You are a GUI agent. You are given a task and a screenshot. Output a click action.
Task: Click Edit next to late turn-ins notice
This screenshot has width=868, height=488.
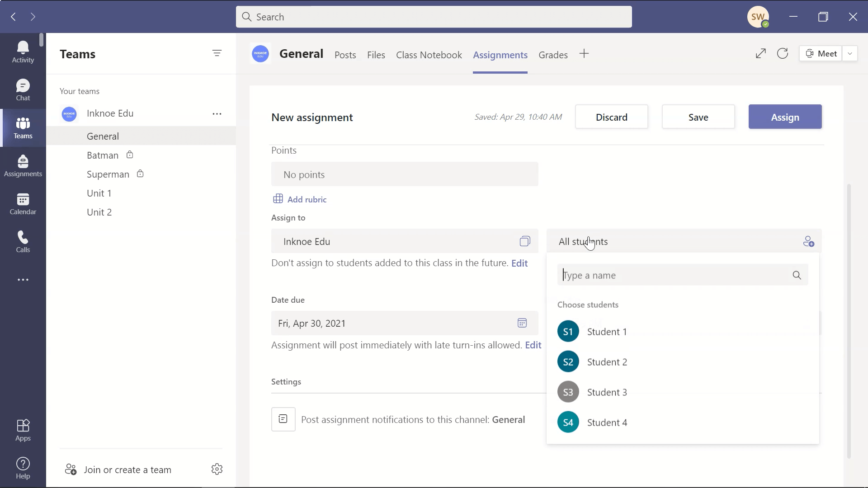point(533,345)
